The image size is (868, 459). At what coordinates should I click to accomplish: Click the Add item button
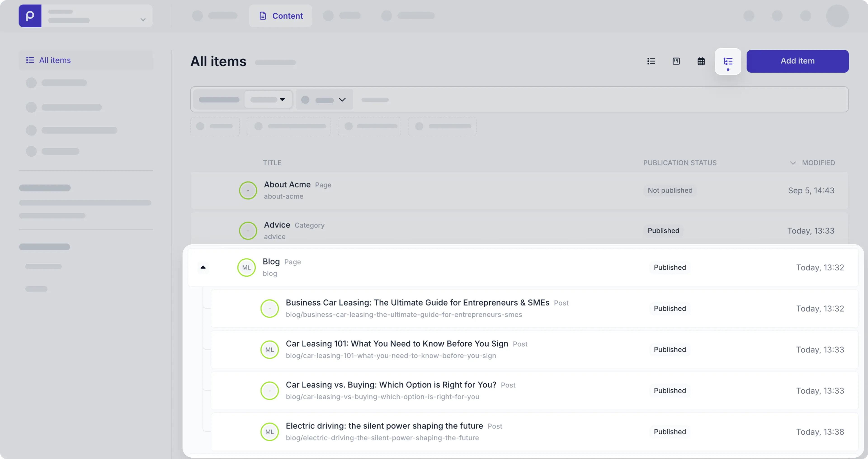(797, 61)
